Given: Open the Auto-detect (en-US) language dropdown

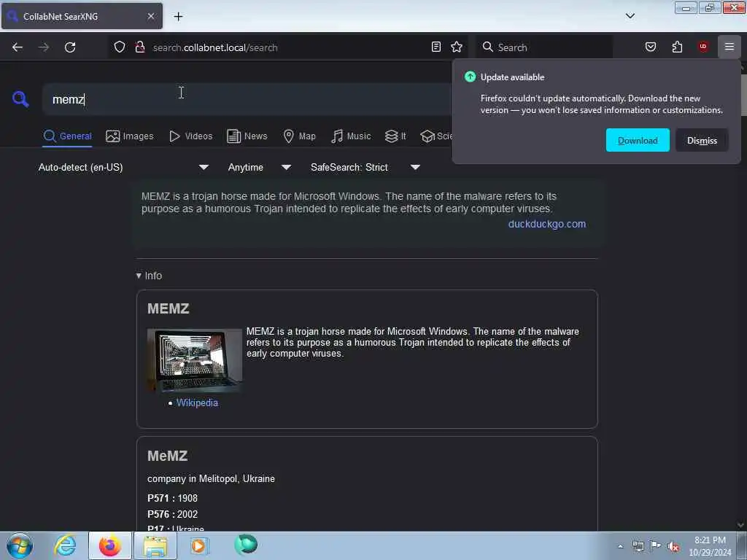Looking at the screenshot, I should click(124, 167).
